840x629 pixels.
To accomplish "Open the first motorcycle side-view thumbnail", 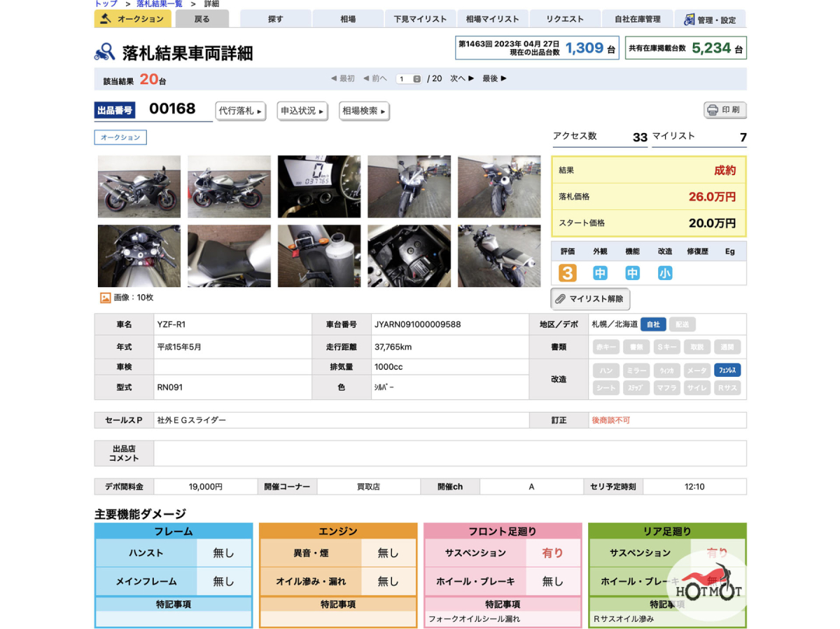I will tap(139, 186).
